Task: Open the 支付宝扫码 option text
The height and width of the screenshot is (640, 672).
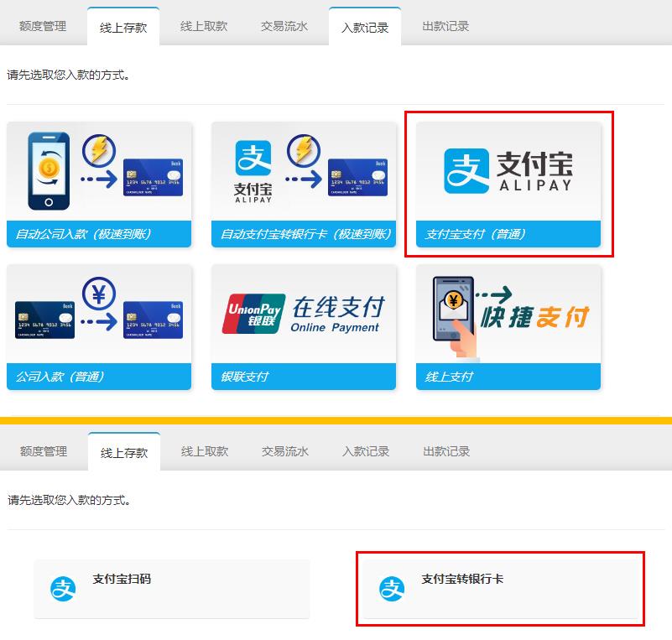Action: pos(122,579)
